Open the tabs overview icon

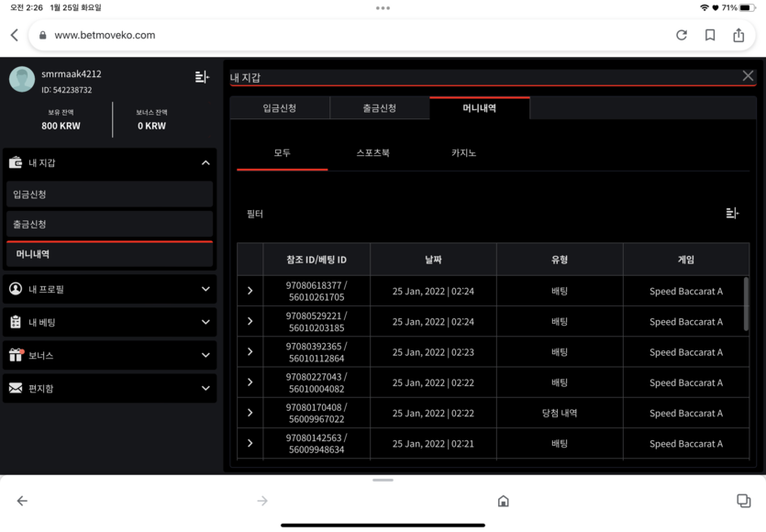click(x=744, y=501)
